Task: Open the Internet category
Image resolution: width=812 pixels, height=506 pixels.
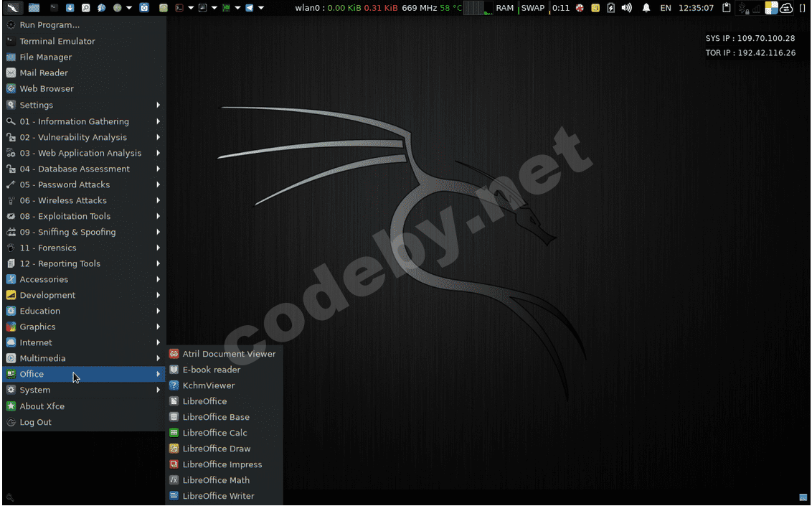Action: (83, 342)
